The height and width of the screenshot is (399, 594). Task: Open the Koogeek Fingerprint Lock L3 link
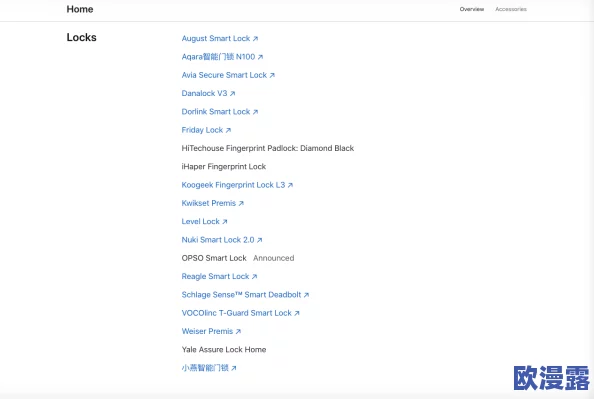237,185
